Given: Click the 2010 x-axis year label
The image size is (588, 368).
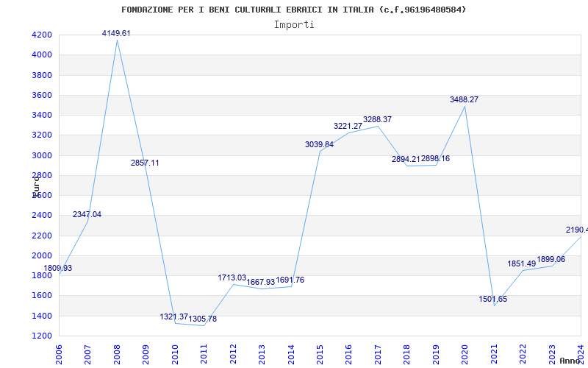Looking at the screenshot, I should tap(175, 354).
